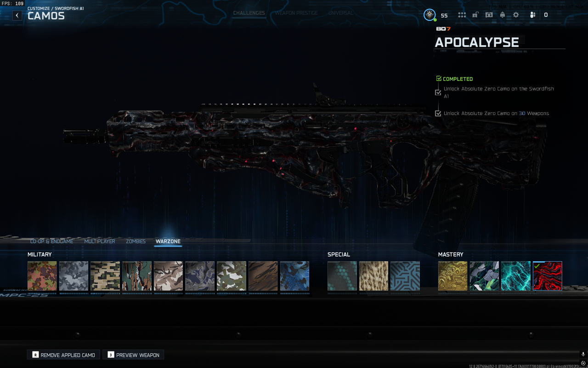588x368 pixels.
Task: Select the teal and brown bark camo
Action: coord(137,276)
